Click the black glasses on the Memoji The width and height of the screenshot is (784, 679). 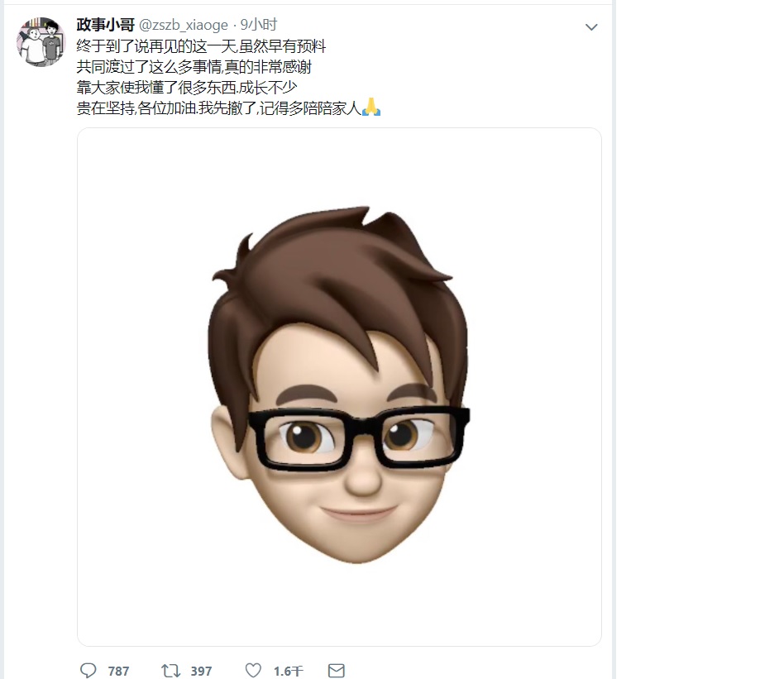coord(358,438)
